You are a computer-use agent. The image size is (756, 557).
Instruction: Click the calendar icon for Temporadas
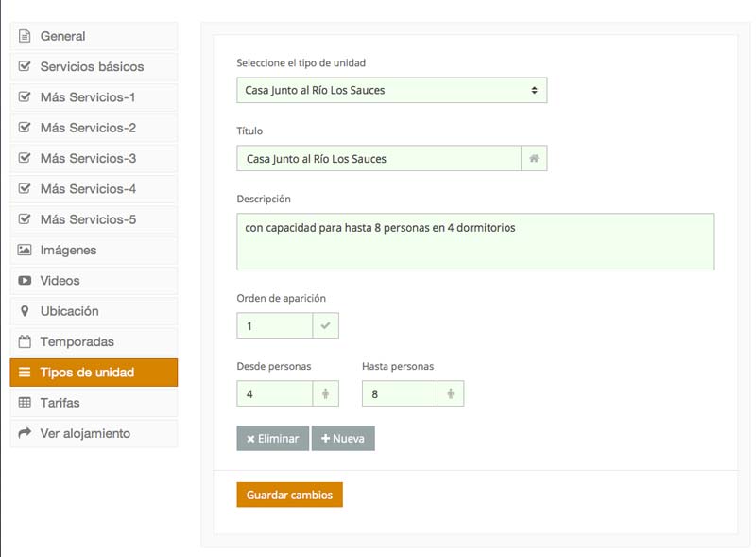point(25,341)
